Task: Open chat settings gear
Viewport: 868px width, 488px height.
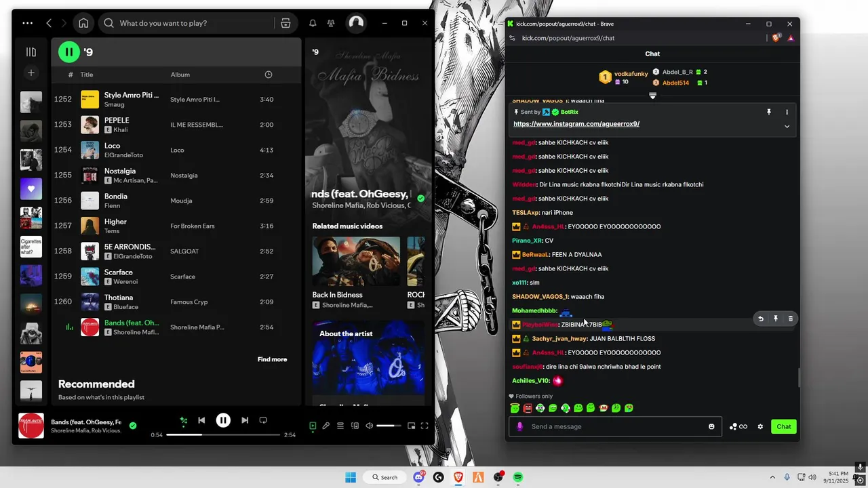Action: click(760, 426)
